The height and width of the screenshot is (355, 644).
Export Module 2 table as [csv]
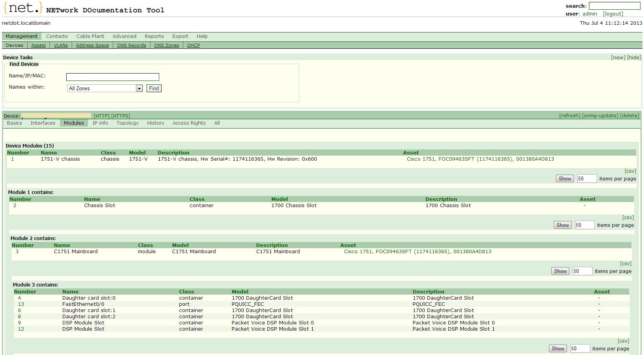(626, 263)
